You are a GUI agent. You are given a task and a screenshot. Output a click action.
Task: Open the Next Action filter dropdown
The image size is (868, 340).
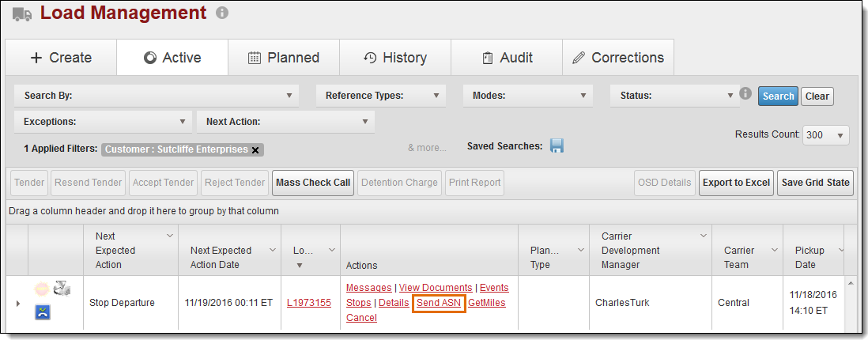[x=285, y=122]
